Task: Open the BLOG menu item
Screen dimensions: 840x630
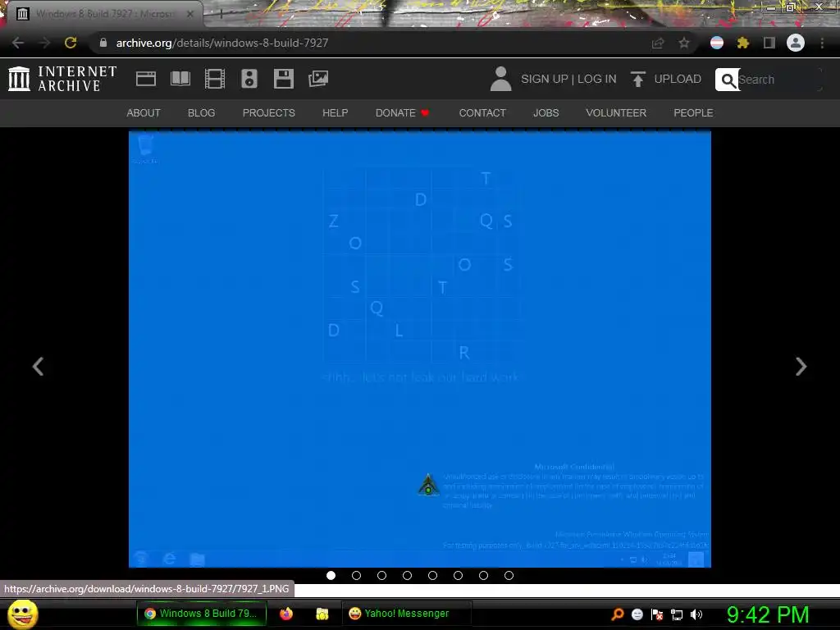Action: pyautogui.click(x=202, y=113)
